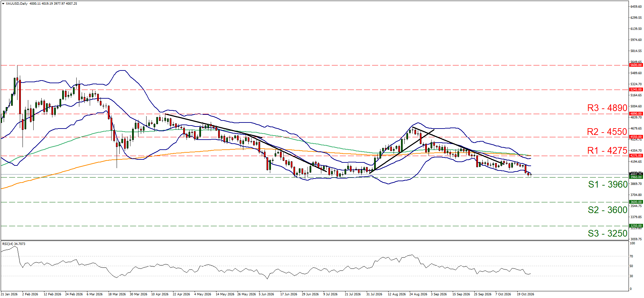The width and height of the screenshot is (644, 298).
Task: Click the red 4550.00 price tag
Action: point(636,137)
